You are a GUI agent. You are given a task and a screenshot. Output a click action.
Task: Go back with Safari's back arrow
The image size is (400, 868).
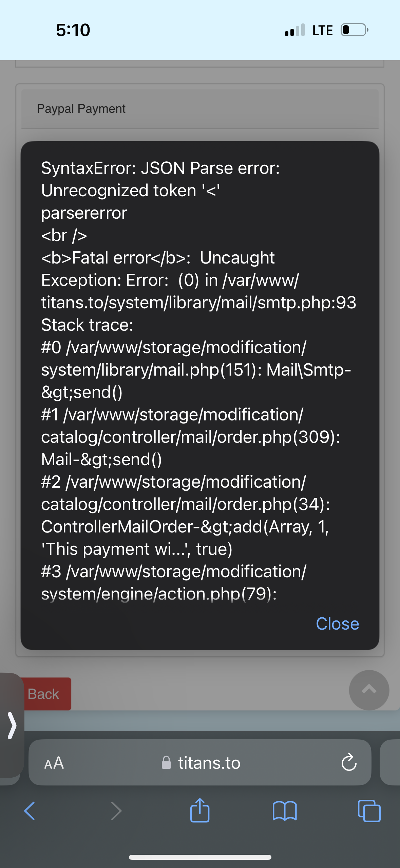tap(30, 811)
